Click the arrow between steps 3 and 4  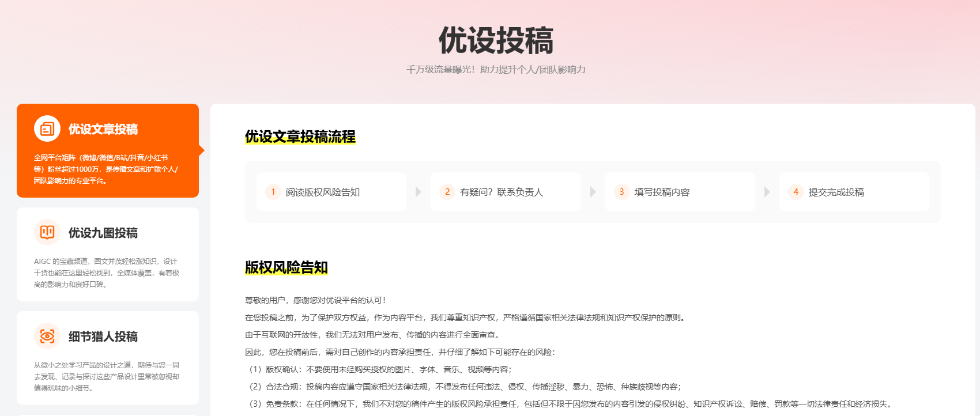point(767,192)
